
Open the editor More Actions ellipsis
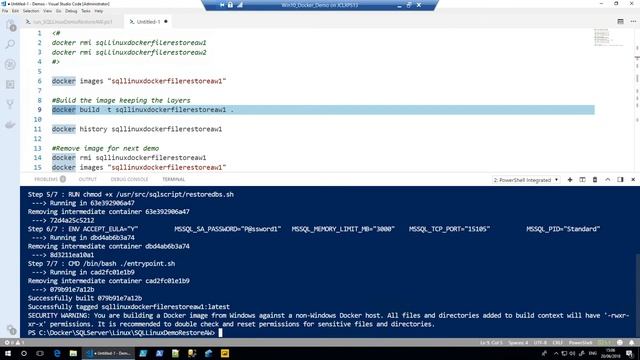click(633, 21)
